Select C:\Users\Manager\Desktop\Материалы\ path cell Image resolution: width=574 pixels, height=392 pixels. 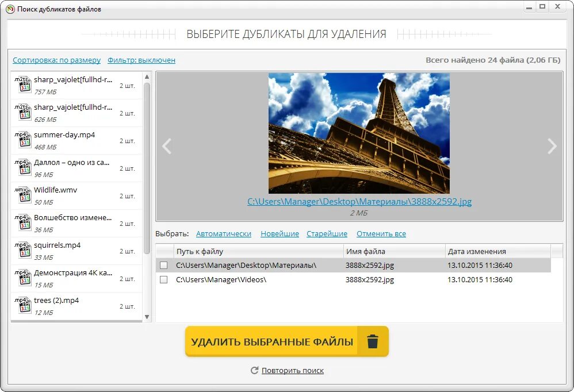(x=246, y=265)
